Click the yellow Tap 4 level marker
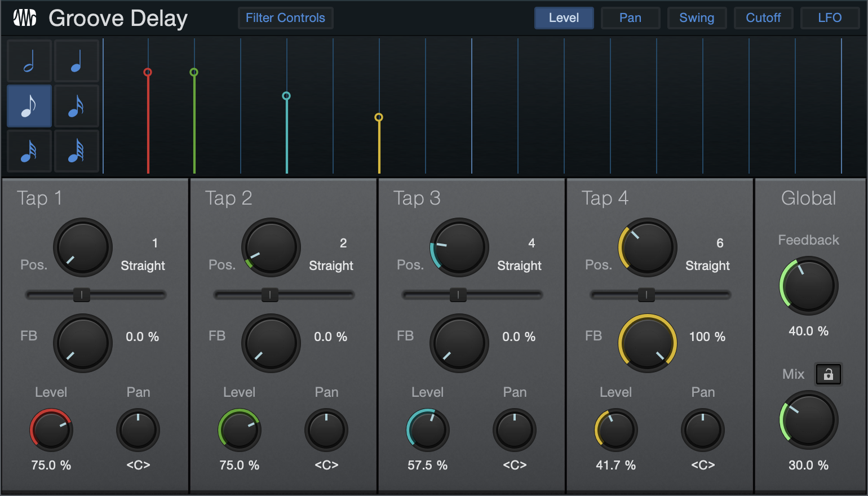 (x=379, y=117)
